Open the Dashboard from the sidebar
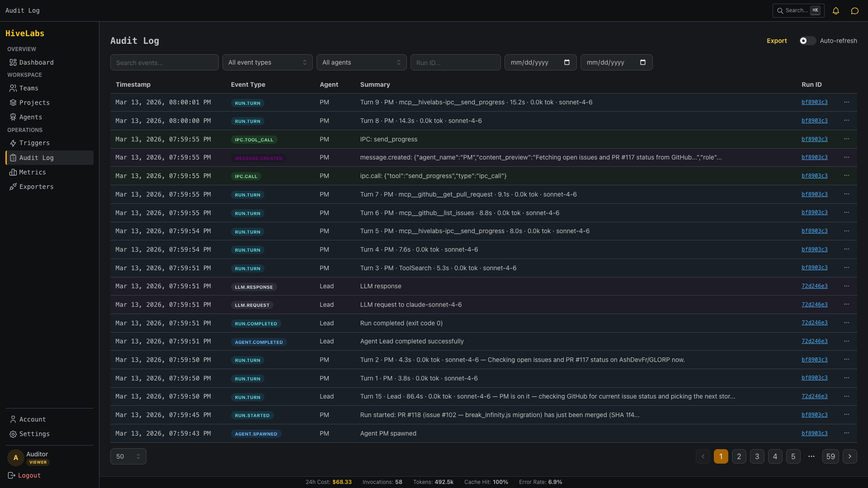The width and height of the screenshot is (868, 488). click(x=36, y=62)
